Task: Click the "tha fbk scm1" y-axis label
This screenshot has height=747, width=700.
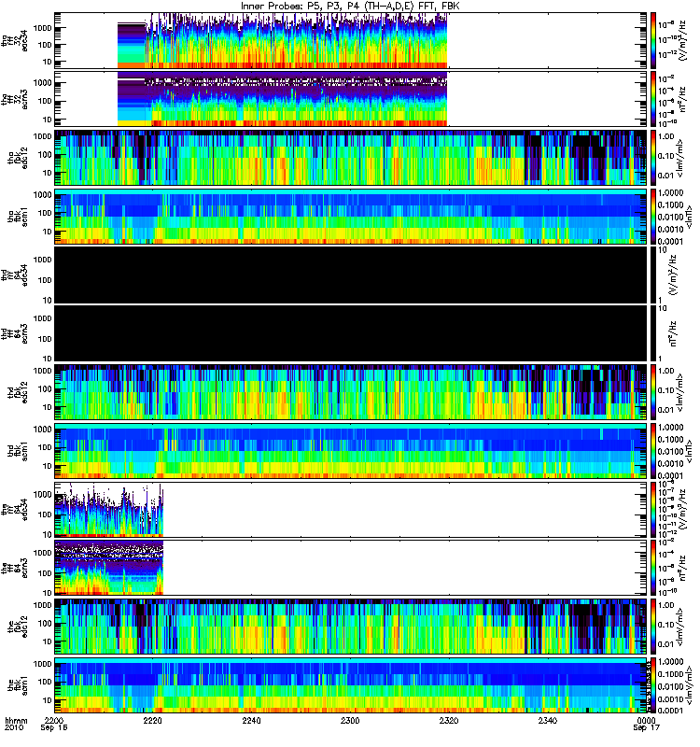Action: click(x=18, y=217)
